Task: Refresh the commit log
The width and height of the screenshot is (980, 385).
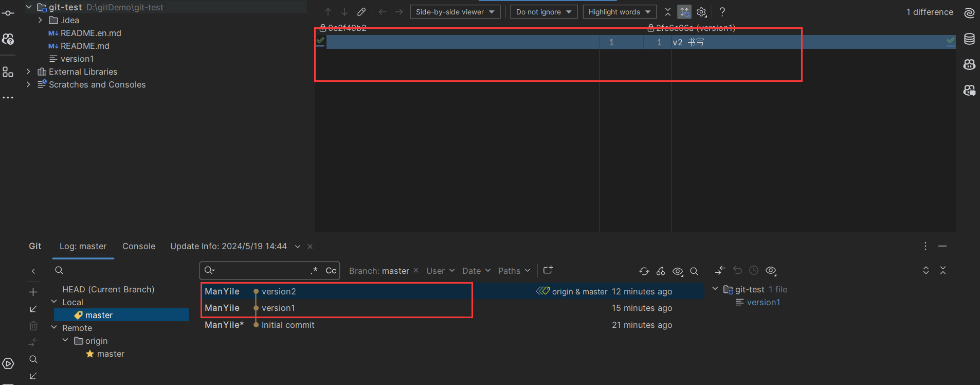Action: click(x=644, y=271)
